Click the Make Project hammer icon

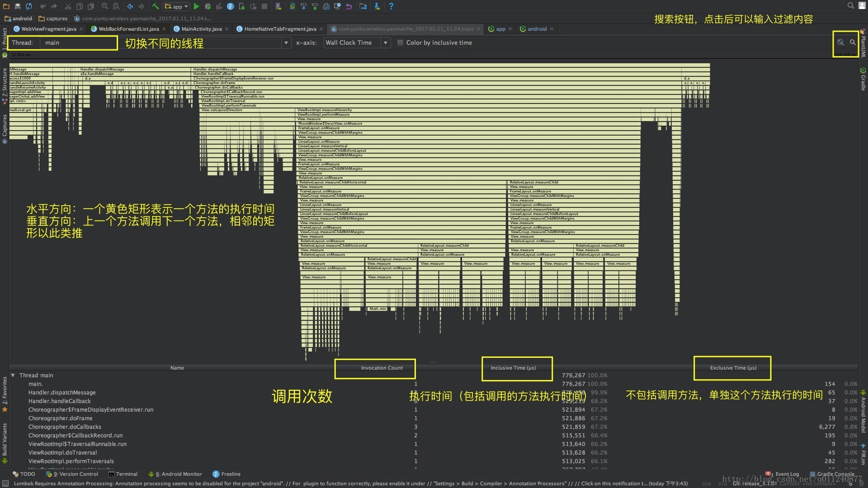pos(156,6)
